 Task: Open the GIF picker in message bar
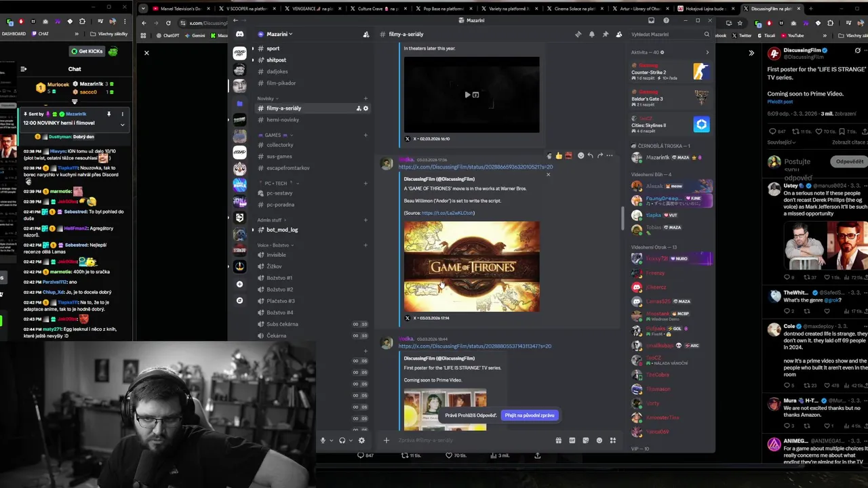572,440
